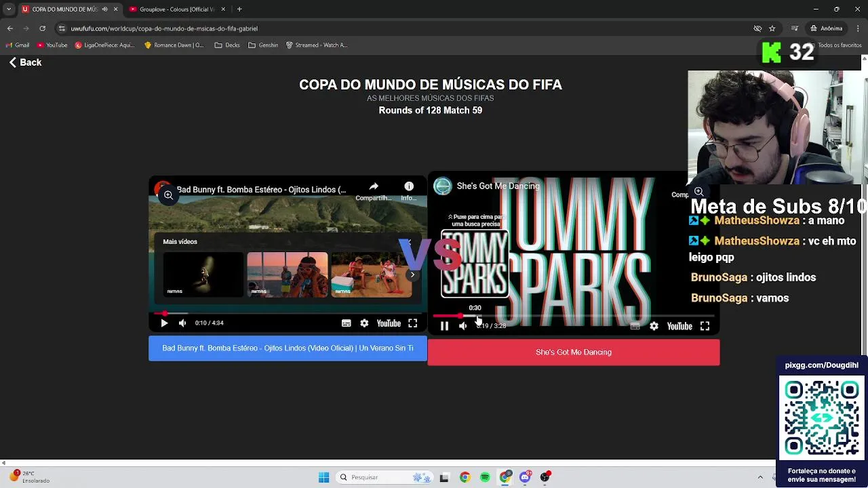Enter fullscreen on the Tommy Sparks video

pyautogui.click(x=705, y=326)
